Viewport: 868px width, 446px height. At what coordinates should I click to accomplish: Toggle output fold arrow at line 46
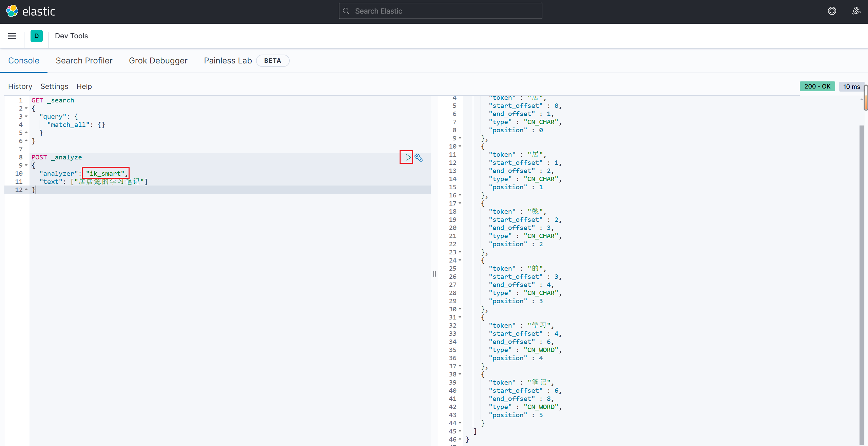tap(460, 440)
